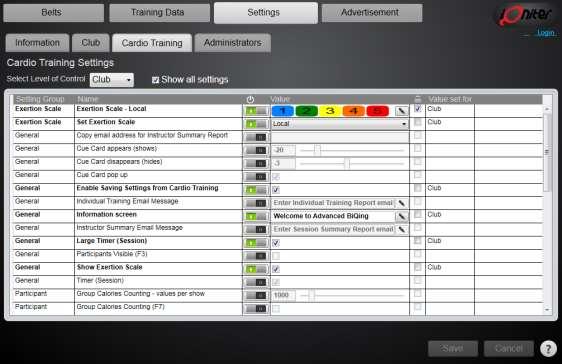
Task: Edit the Exertion Scale Local colors with its pencil icon
Action: point(401,111)
